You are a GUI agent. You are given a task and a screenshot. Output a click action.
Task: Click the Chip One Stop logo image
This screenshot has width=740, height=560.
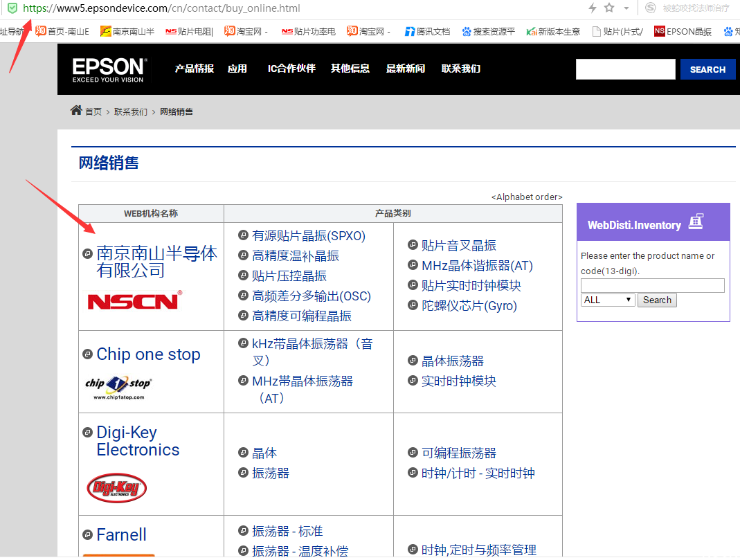(x=118, y=386)
